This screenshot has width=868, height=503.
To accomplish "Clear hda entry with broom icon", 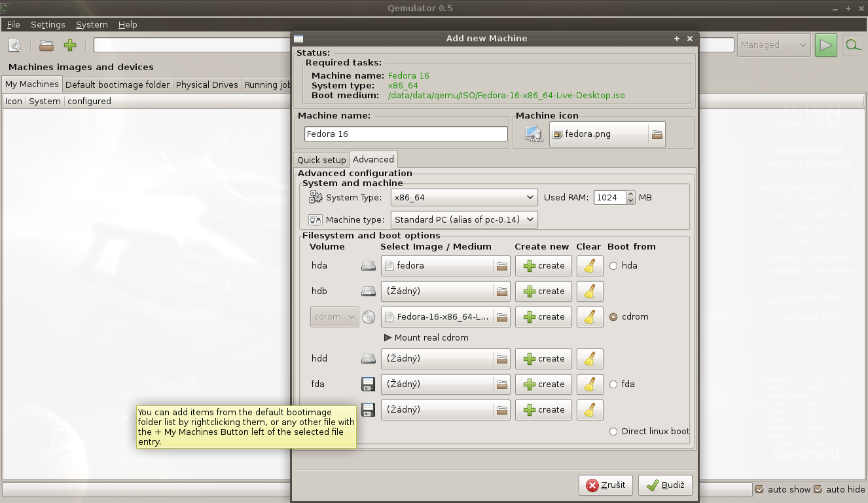I will [590, 266].
